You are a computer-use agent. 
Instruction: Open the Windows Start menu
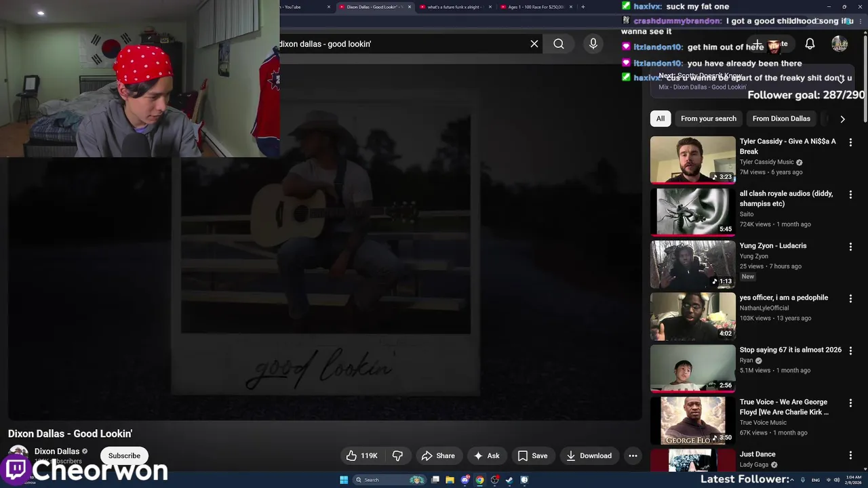(x=344, y=480)
